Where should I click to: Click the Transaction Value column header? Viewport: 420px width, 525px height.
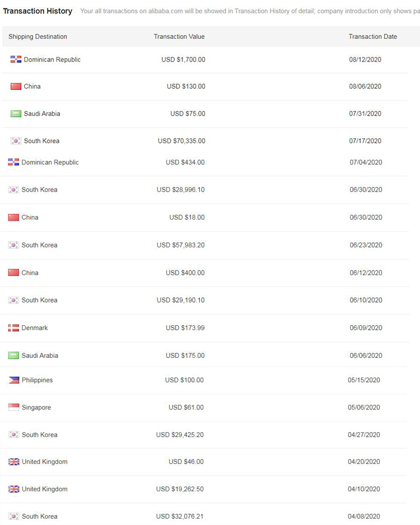(179, 37)
